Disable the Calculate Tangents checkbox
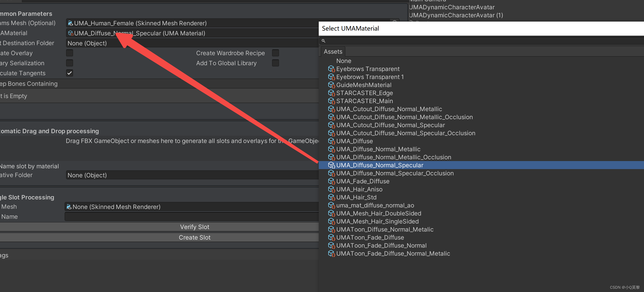Viewport: 644px width, 292px height. [x=69, y=73]
